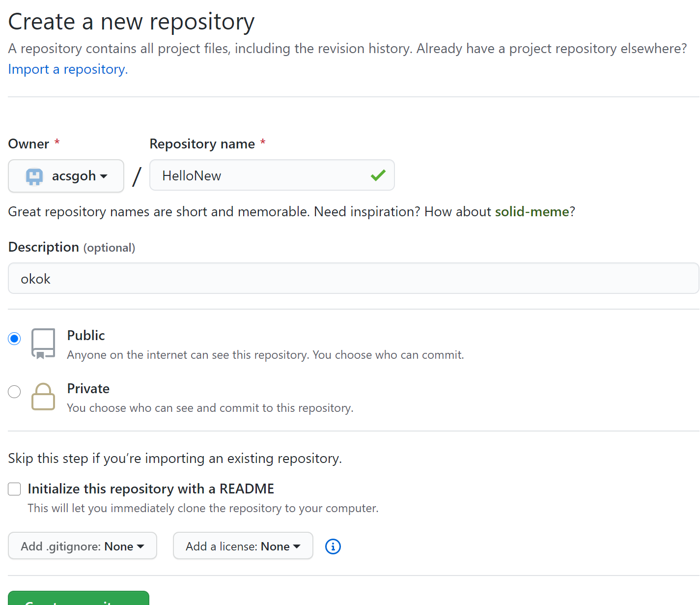Click the Private repository lock icon
Viewport: 700px width, 605px height.
coord(43,396)
